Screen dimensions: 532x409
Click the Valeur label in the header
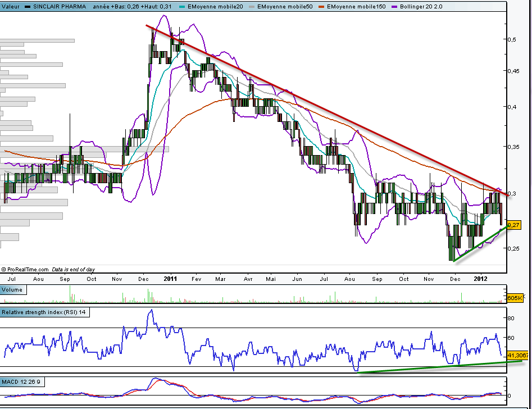(10, 6)
